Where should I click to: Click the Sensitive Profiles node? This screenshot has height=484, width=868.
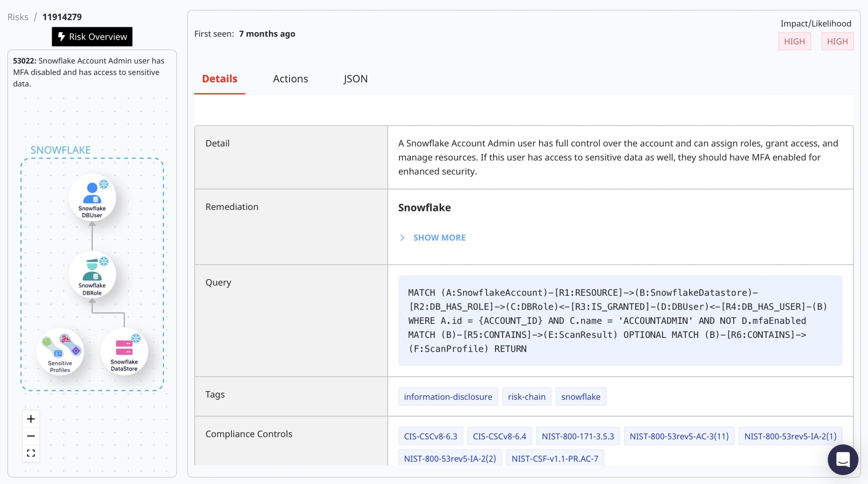[60, 351]
